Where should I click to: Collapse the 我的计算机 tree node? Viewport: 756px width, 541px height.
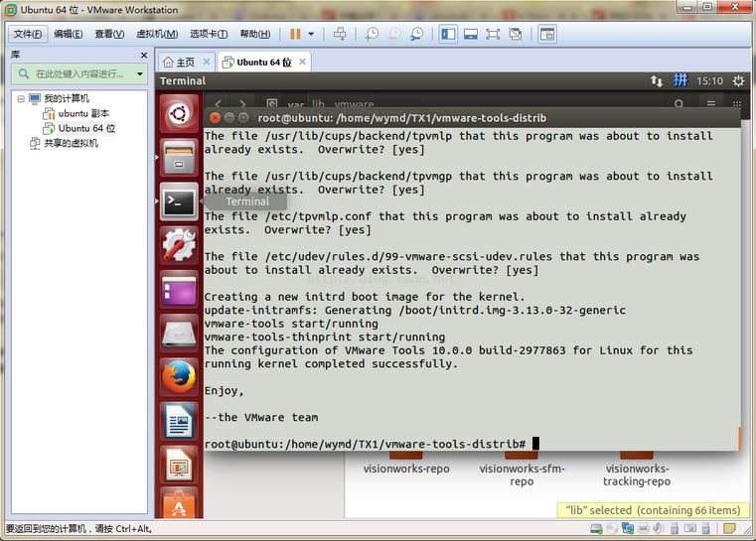pyautogui.click(x=21, y=98)
